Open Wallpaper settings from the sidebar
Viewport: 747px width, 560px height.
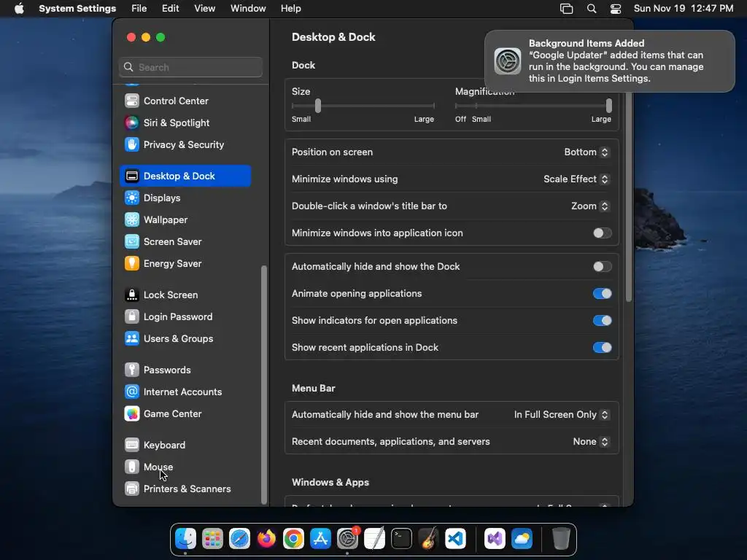[x=185, y=219]
